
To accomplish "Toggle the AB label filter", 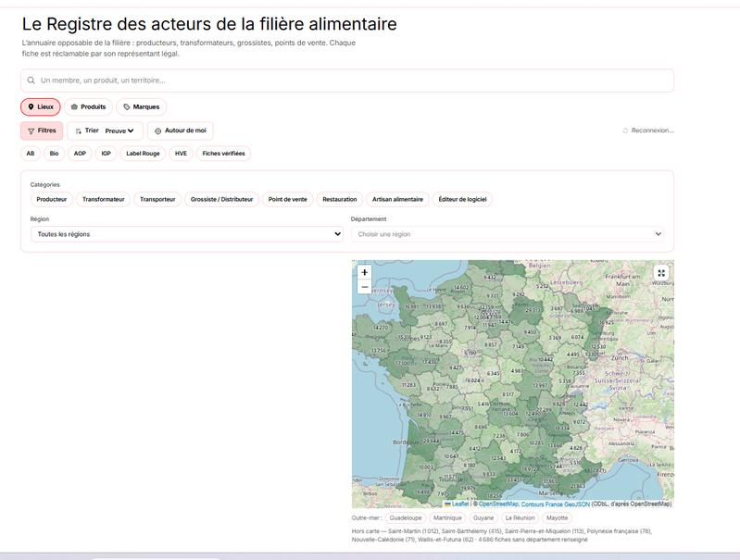I will pyautogui.click(x=31, y=154).
